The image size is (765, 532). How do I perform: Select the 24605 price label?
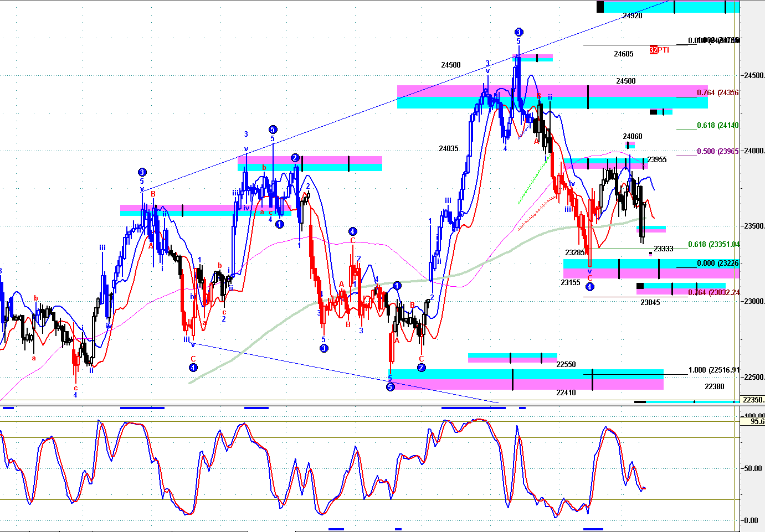click(x=624, y=54)
